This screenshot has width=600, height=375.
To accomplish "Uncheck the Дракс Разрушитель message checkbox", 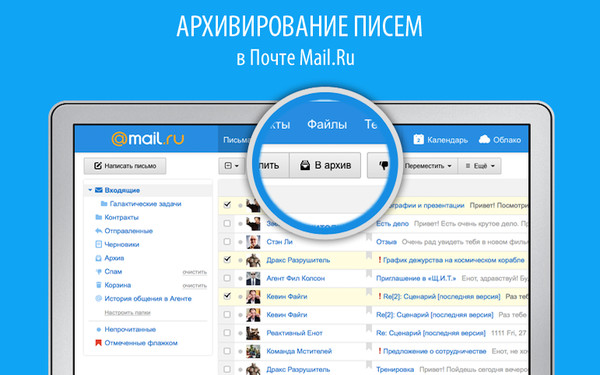I will (227, 259).
